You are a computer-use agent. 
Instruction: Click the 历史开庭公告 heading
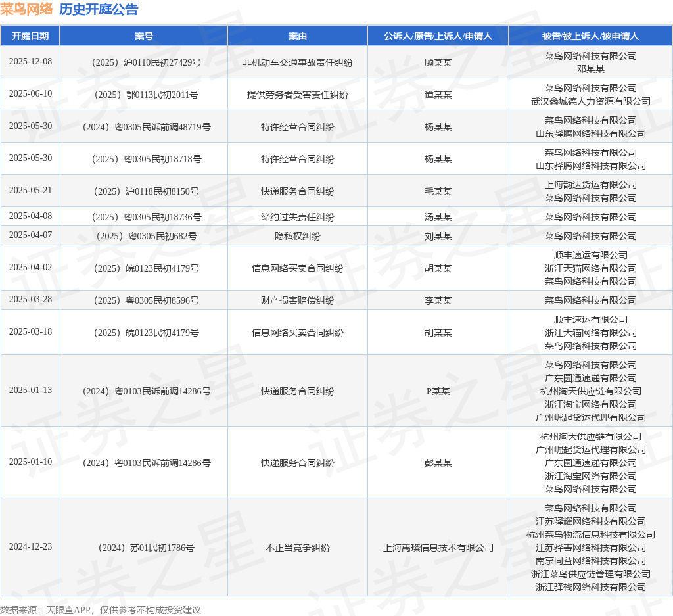click(x=99, y=9)
